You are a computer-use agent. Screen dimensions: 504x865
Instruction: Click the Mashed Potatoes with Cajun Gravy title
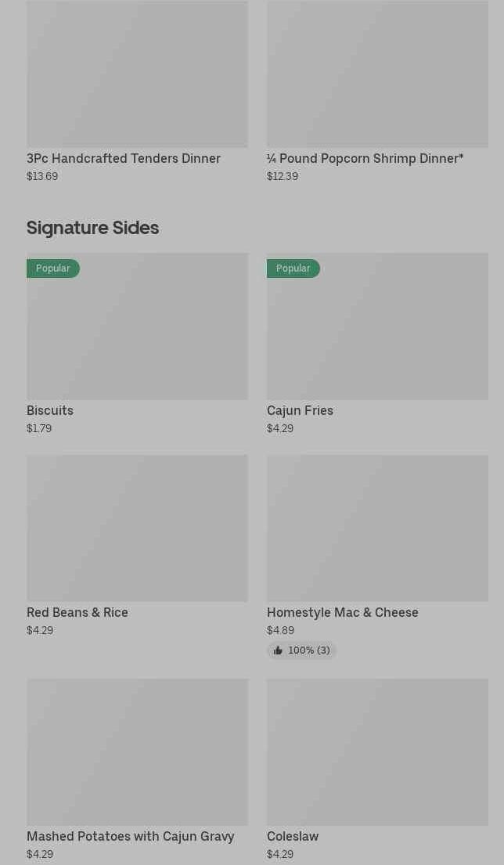point(130,836)
